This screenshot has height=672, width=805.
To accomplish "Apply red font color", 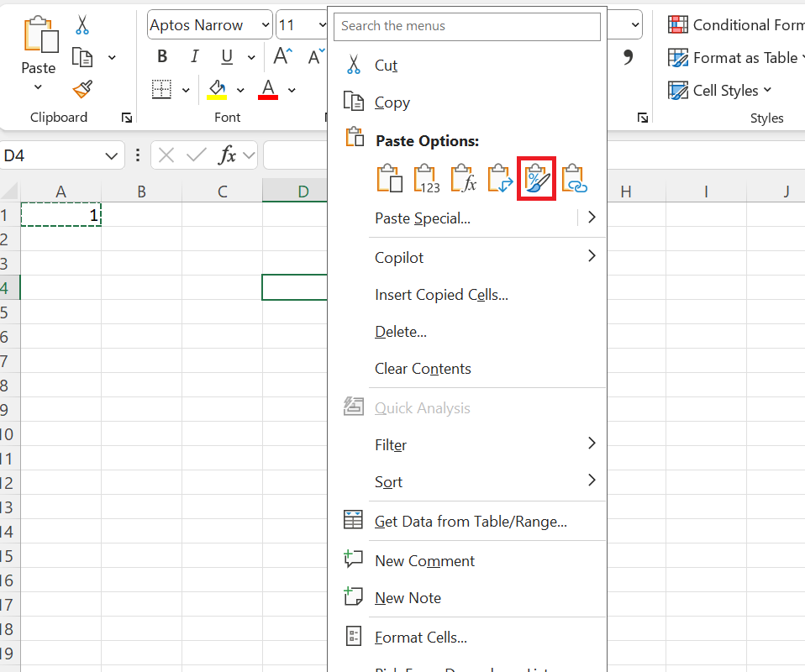I will click(268, 89).
